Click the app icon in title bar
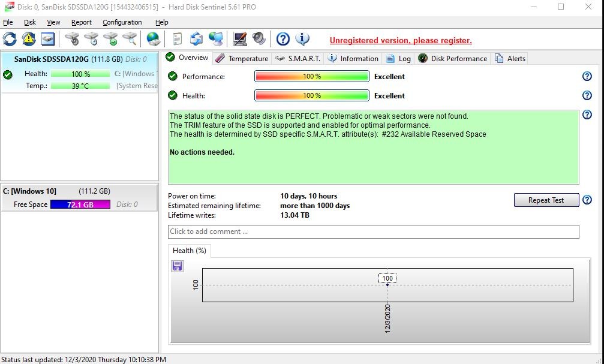The width and height of the screenshot is (604, 364). pos(9,7)
